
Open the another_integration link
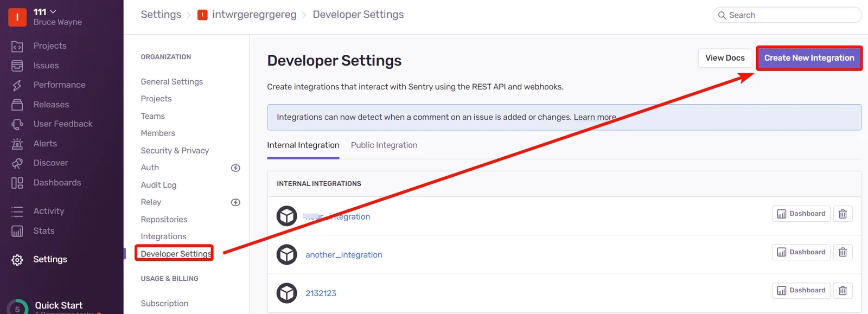point(344,255)
